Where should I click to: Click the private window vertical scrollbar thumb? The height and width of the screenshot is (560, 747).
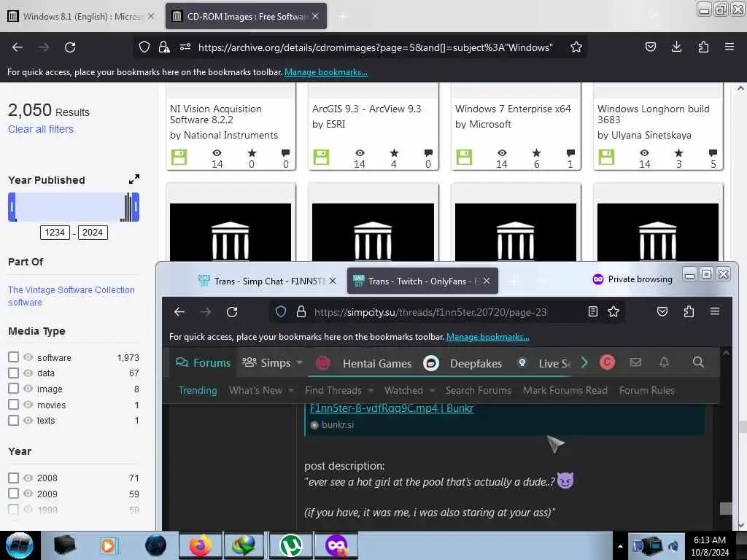726,508
